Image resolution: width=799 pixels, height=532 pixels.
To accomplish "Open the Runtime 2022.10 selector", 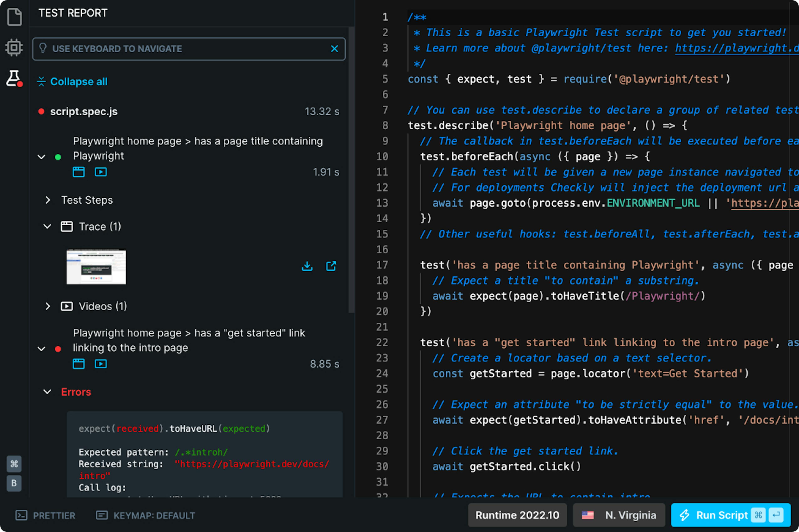I will [517, 515].
